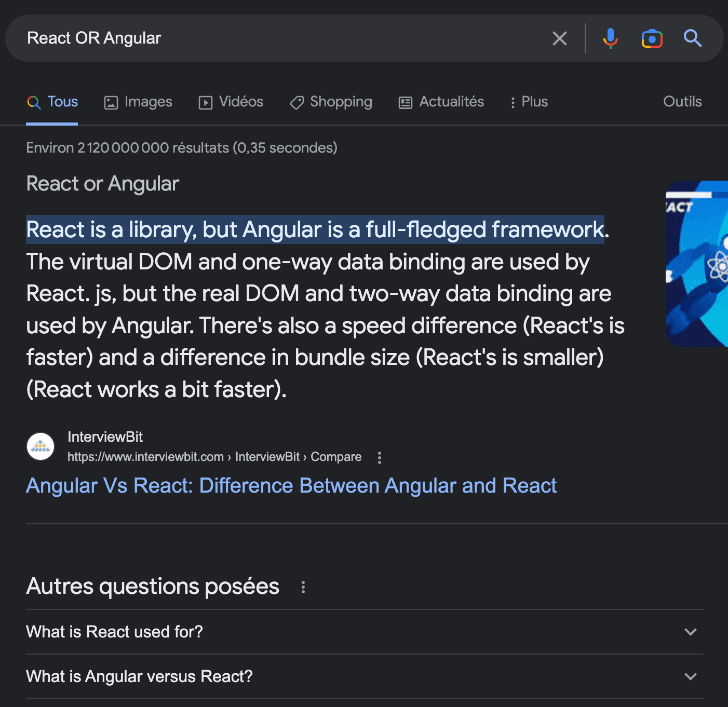Select the Tous tab
Viewport: 728px width, 707px height.
coord(52,102)
